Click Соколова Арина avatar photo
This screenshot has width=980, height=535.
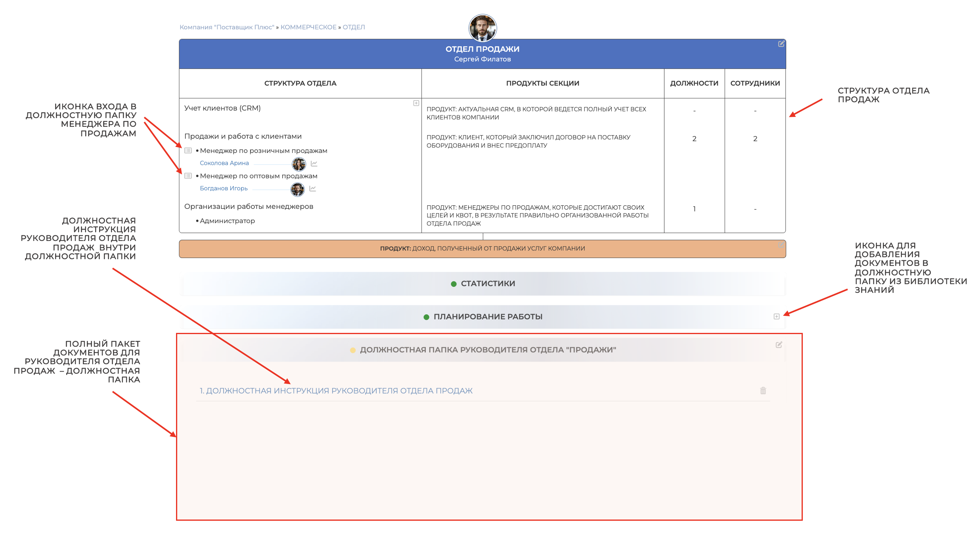[x=299, y=164]
